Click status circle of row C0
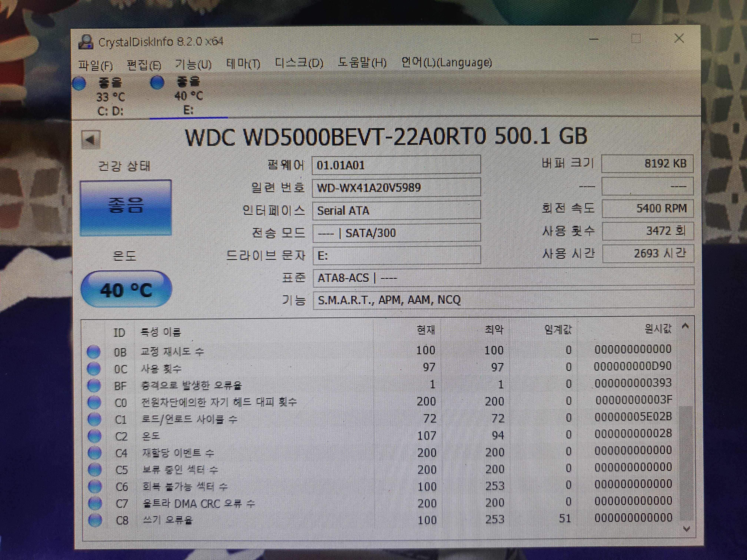Screen dimensions: 747x560 (94, 402)
